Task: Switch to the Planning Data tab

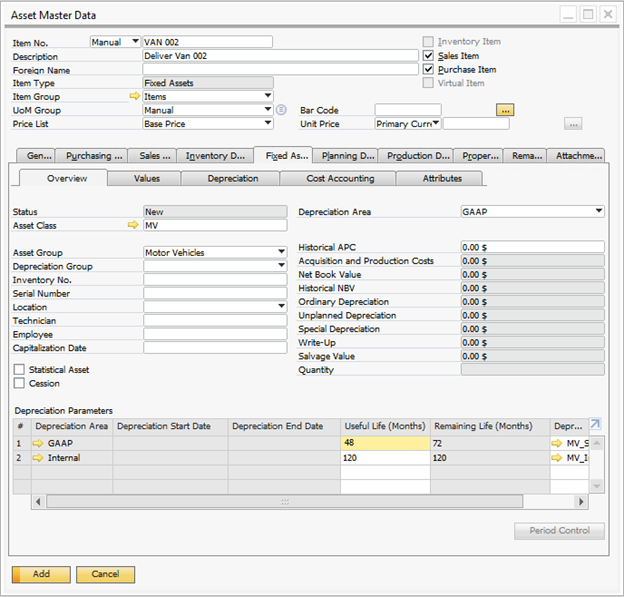Action: [x=345, y=156]
